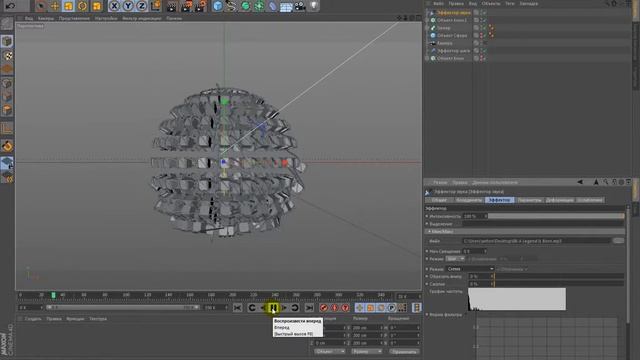Toggle the bottom Cloner object visibility dots
The height and width of the screenshot is (360, 640).
pyautogui.click(x=481, y=58)
